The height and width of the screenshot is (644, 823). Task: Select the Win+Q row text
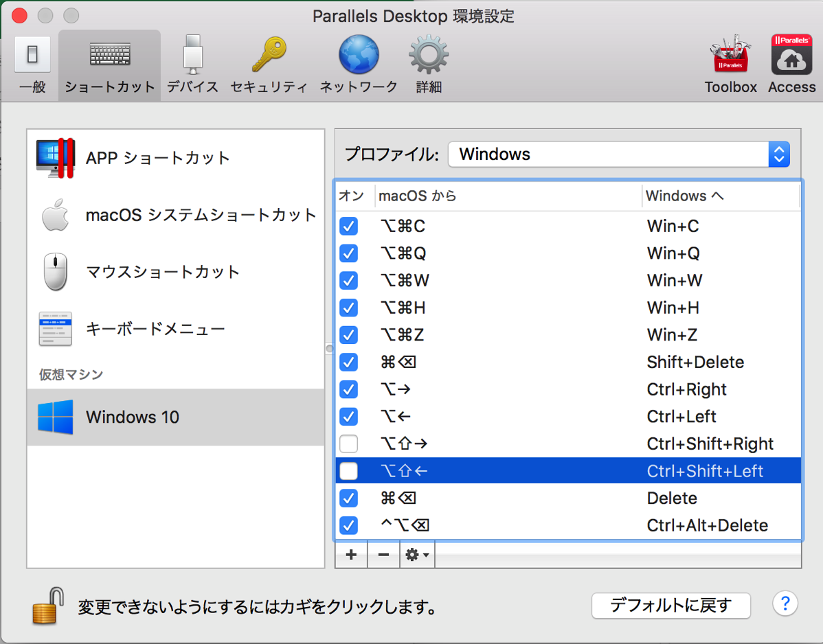(673, 253)
